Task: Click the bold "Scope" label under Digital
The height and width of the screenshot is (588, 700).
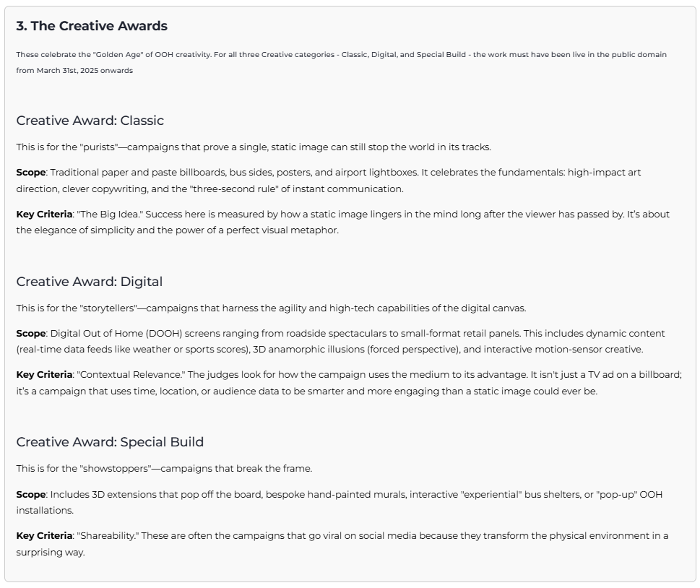Action: point(31,334)
